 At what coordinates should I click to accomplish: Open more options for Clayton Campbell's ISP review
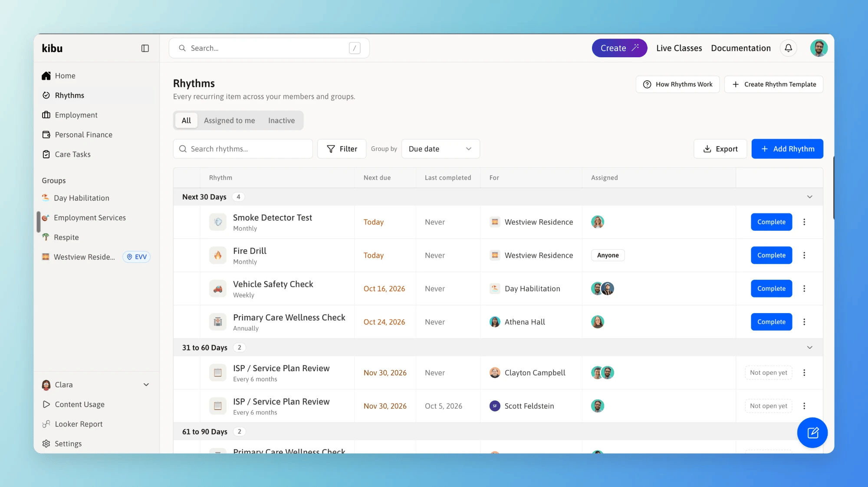(x=804, y=373)
